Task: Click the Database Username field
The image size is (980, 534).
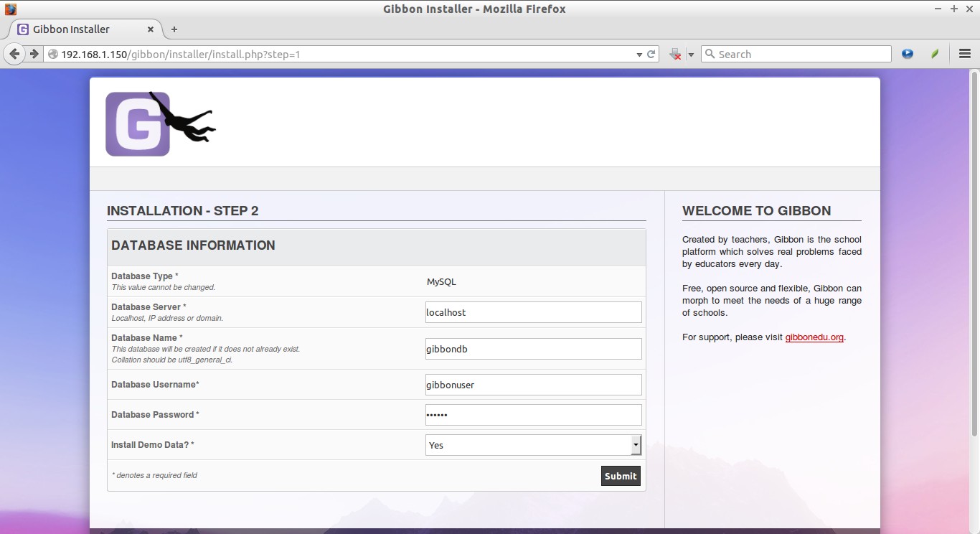Action: (x=533, y=385)
